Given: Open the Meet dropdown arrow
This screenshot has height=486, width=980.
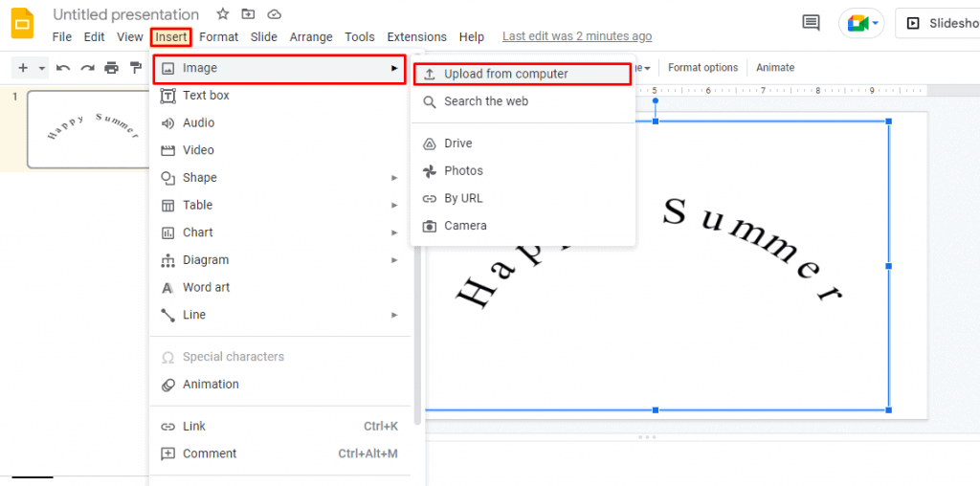Looking at the screenshot, I should pyautogui.click(x=876, y=24).
